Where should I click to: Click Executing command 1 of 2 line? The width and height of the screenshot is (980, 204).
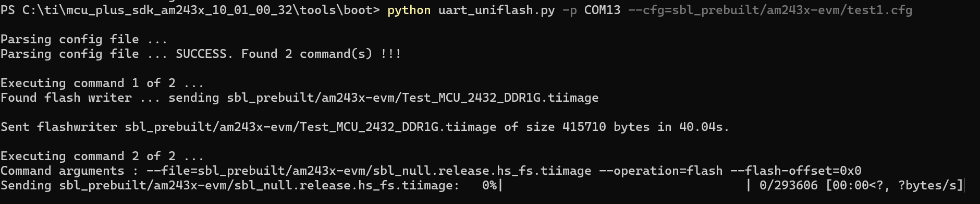pyautogui.click(x=102, y=83)
